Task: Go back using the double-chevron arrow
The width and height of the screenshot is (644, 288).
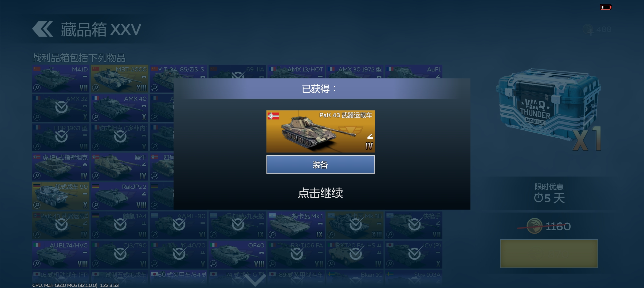Action: [42, 29]
